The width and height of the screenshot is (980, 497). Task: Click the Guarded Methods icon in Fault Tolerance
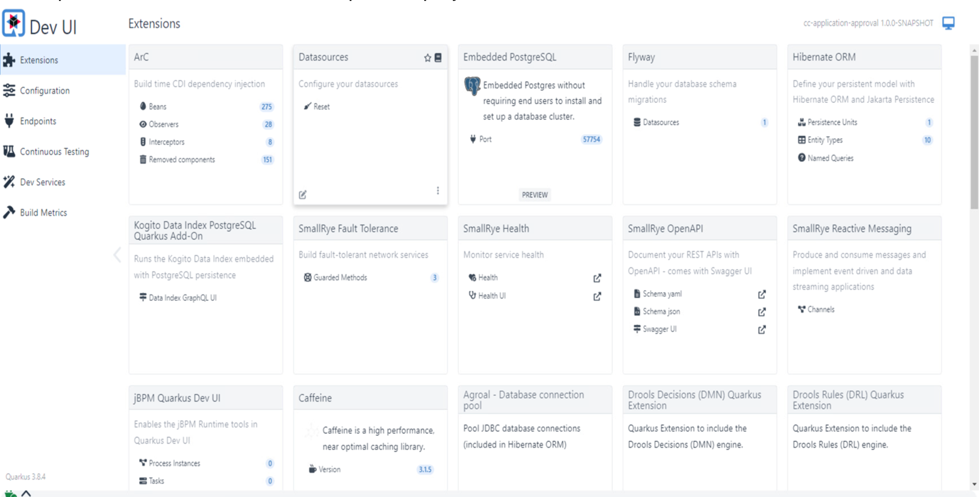coord(308,277)
